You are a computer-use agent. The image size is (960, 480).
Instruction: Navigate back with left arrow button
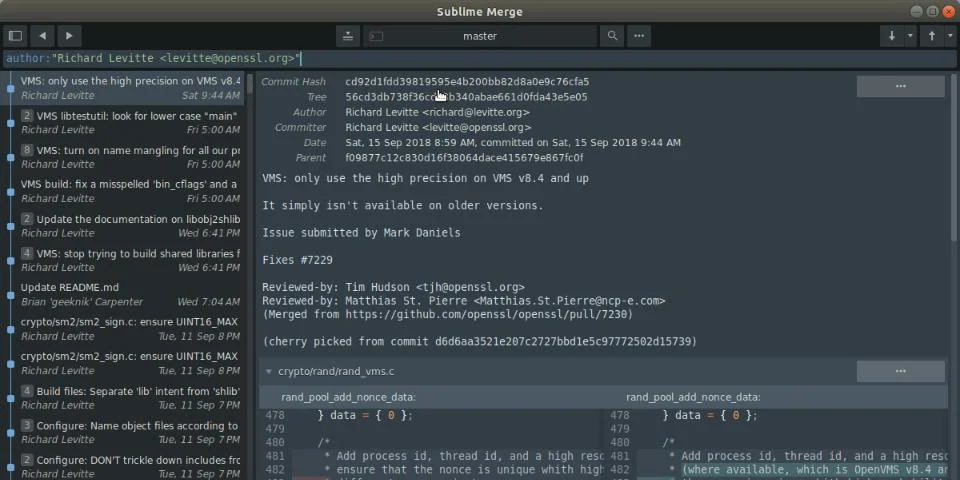42,36
